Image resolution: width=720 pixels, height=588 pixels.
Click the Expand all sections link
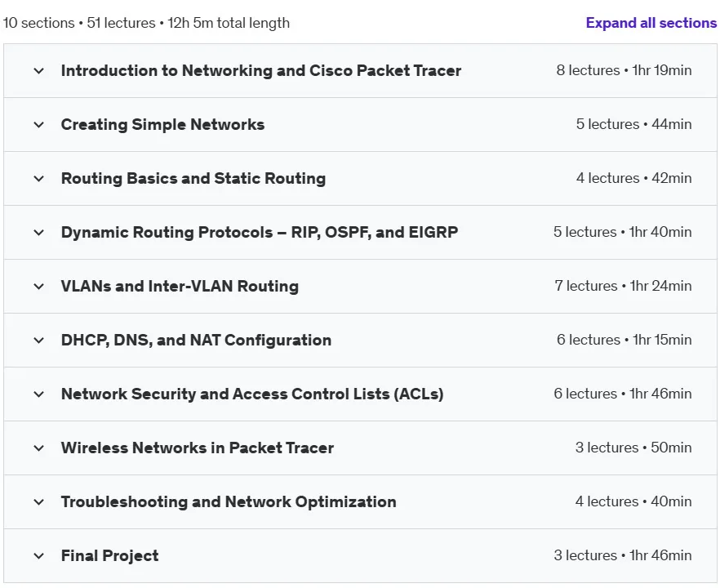click(x=651, y=23)
